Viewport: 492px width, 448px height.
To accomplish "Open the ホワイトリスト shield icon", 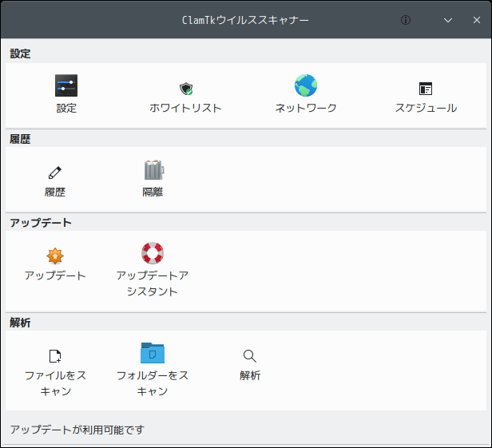I will [186, 89].
